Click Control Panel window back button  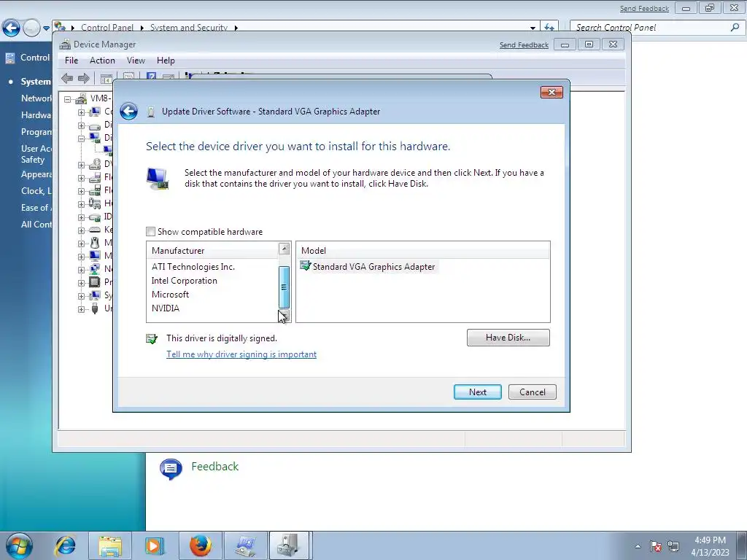point(11,28)
